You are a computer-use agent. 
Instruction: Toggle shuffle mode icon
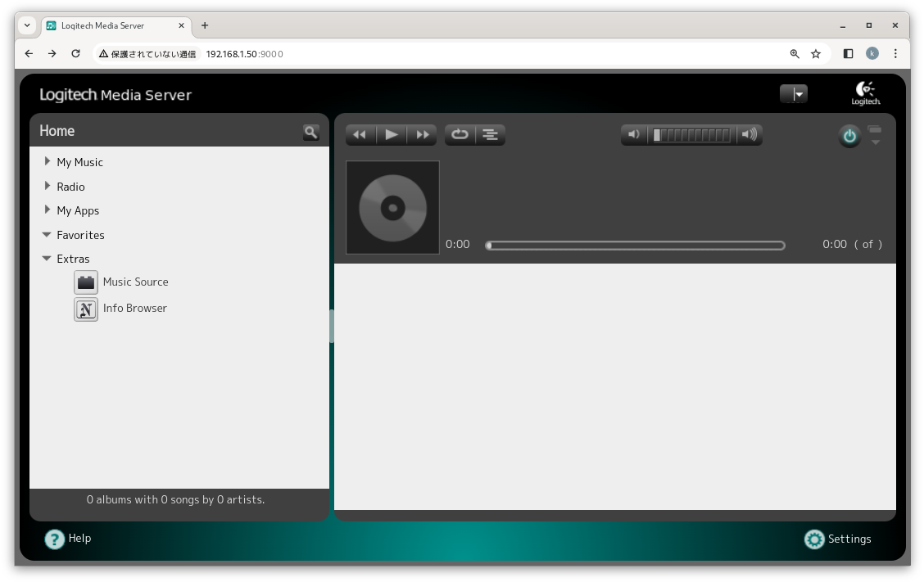click(x=491, y=135)
